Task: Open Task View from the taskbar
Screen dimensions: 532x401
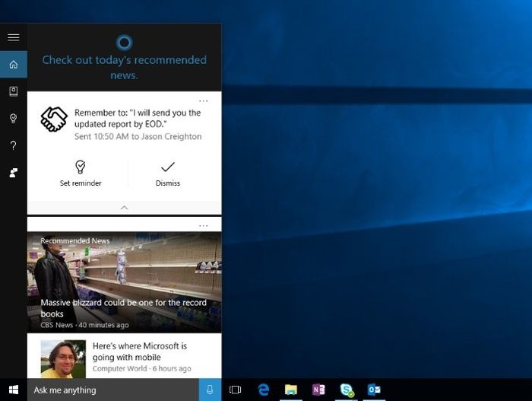Action: [x=236, y=390]
